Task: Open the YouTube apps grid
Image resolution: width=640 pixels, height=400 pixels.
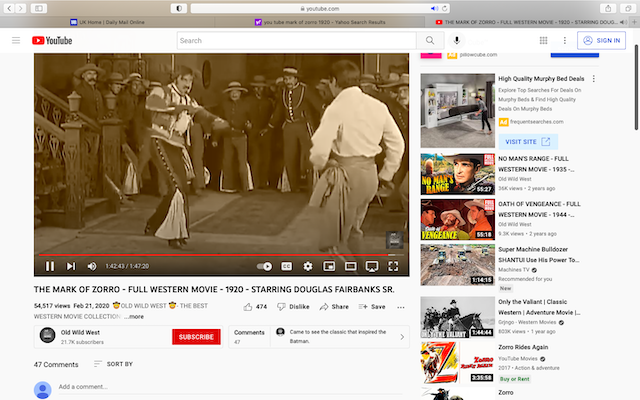Action: coord(543,40)
